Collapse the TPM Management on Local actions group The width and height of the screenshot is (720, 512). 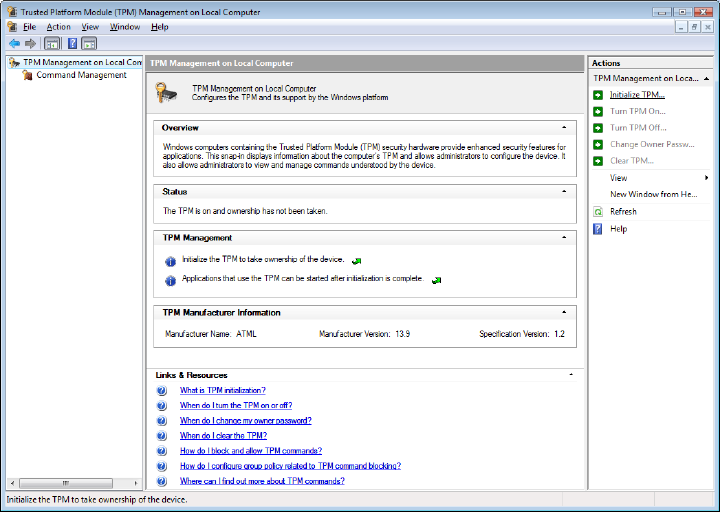click(x=706, y=79)
